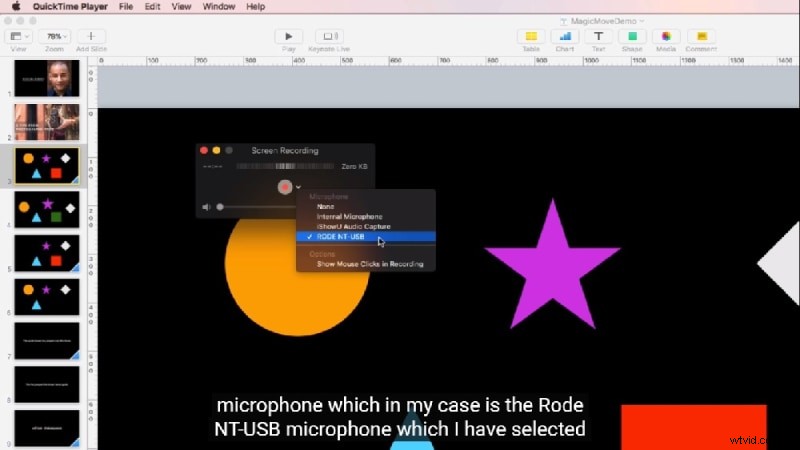The width and height of the screenshot is (800, 450).
Task: Open the QuickTime Player menu
Action: (70, 7)
